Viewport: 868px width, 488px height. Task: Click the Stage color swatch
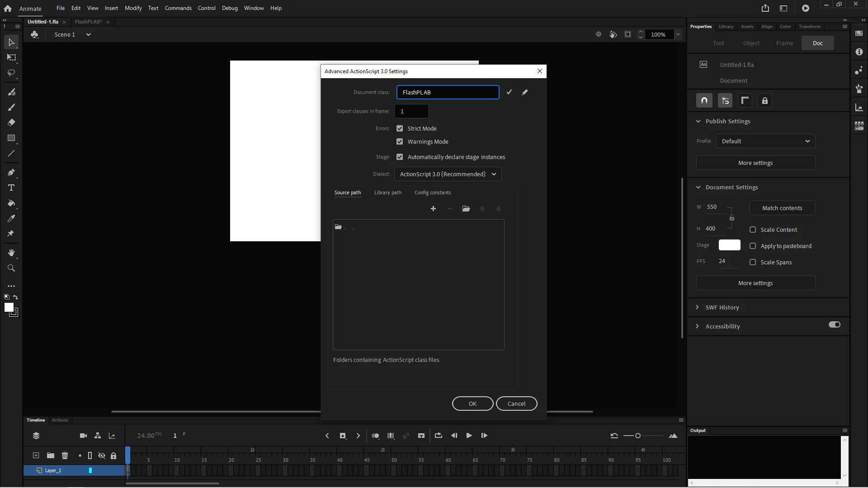pyautogui.click(x=729, y=245)
